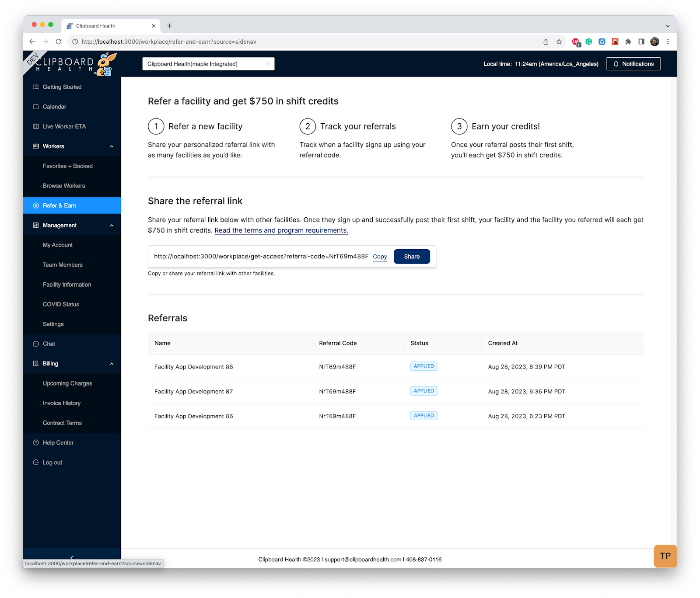700x598 pixels.
Task: Click the referral link text field
Action: [260, 257]
